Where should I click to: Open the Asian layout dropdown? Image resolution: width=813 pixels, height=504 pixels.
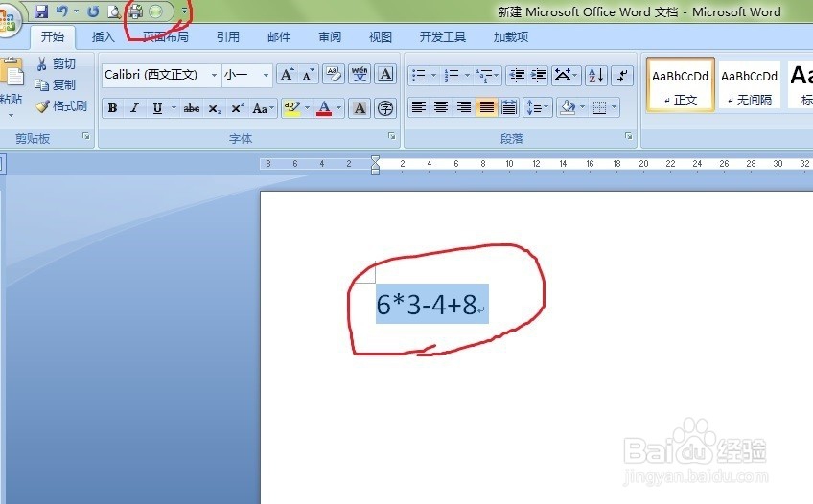pyautogui.click(x=566, y=76)
